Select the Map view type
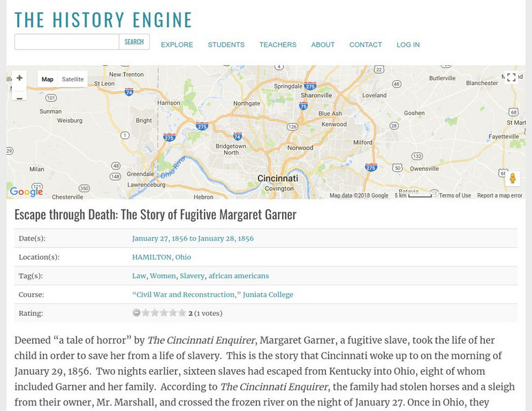This screenshot has width=532, height=411. coord(47,79)
